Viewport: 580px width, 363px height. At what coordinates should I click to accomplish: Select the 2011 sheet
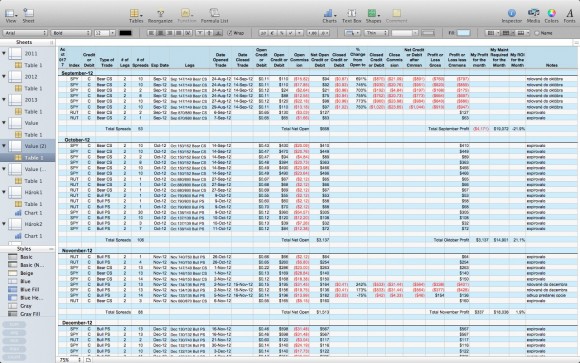[x=28, y=54]
